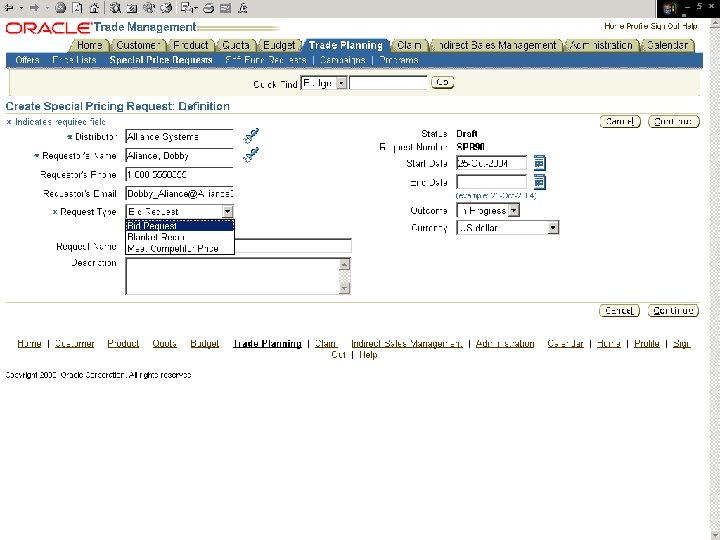Click the browser History icon
Viewport: 720px width, 540px height.
(x=166, y=8)
